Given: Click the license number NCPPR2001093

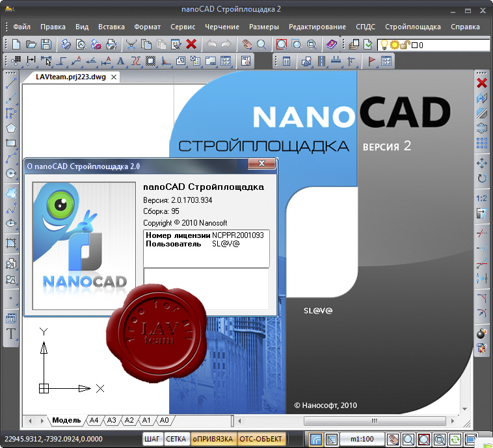Looking at the screenshot, I should tap(237, 235).
